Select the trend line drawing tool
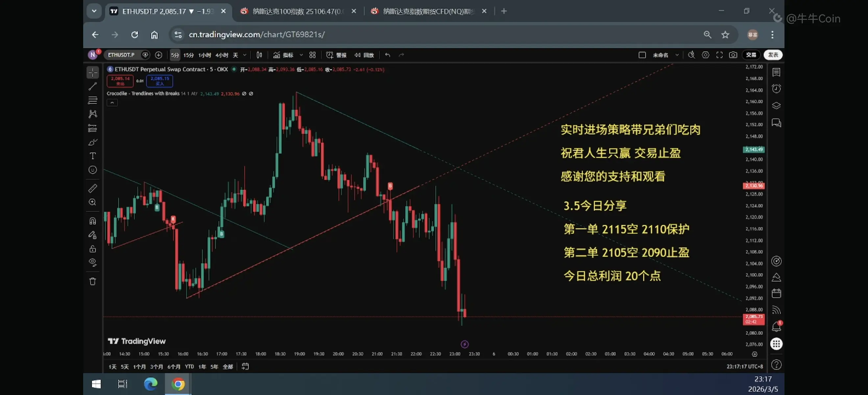 pyautogui.click(x=93, y=86)
